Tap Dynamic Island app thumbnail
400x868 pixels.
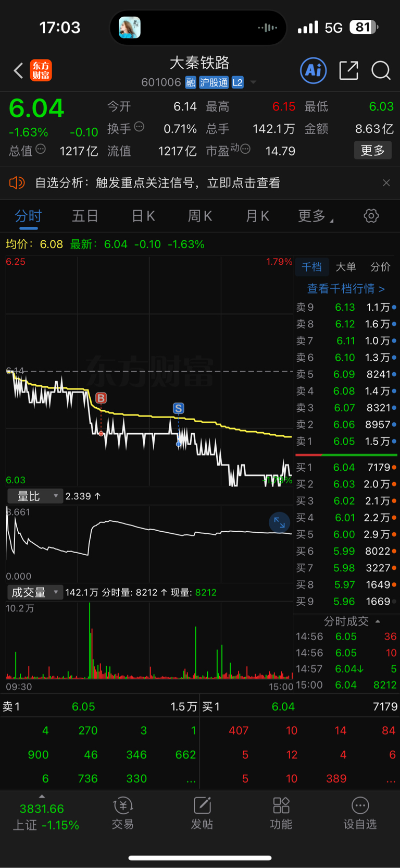coord(130,27)
